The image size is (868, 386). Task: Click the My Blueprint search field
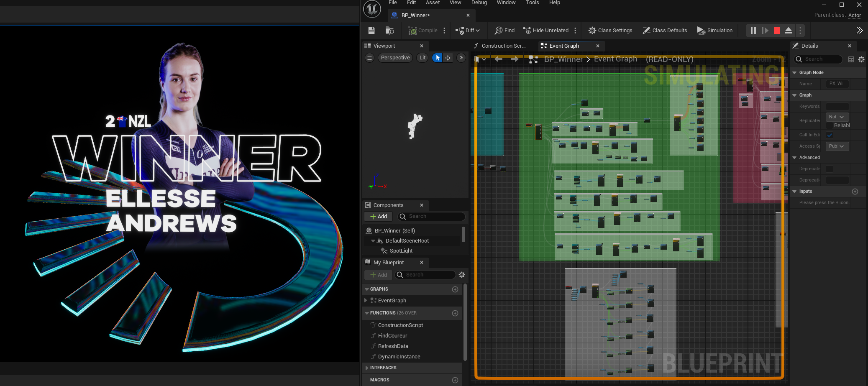(425, 275)
